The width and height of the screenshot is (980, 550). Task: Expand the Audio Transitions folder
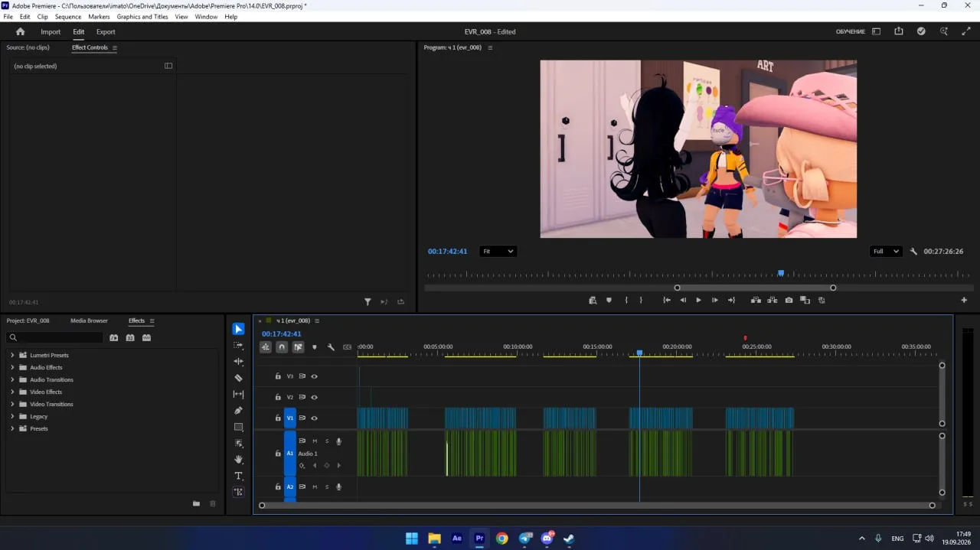click(x=12, y=379)
